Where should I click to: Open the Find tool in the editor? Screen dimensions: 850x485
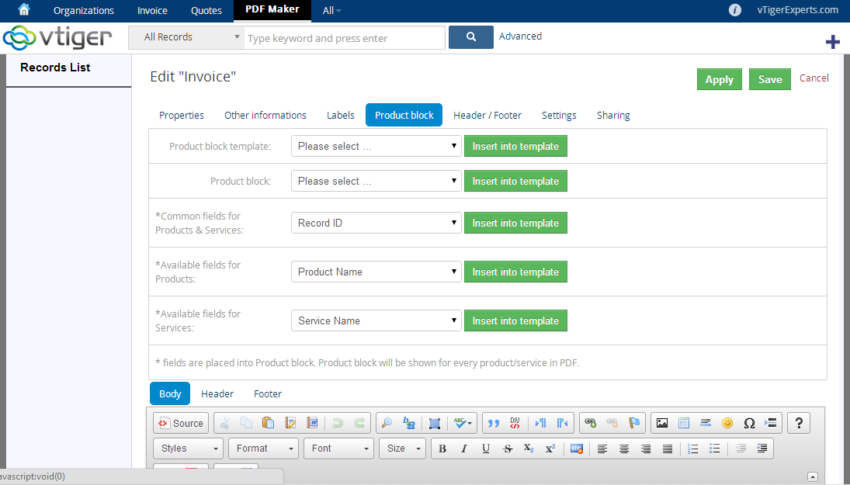387,423
